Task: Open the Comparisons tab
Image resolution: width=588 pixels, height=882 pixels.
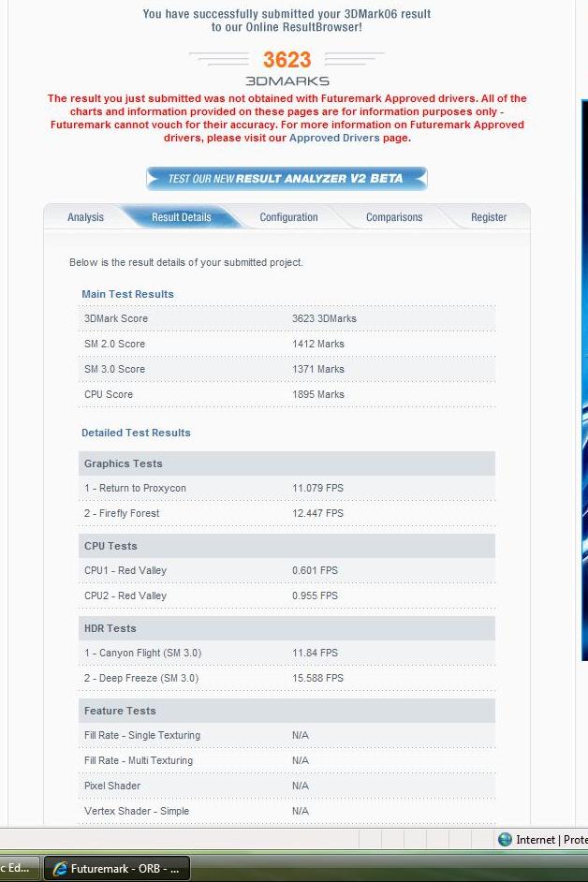Action: (394, 217)
